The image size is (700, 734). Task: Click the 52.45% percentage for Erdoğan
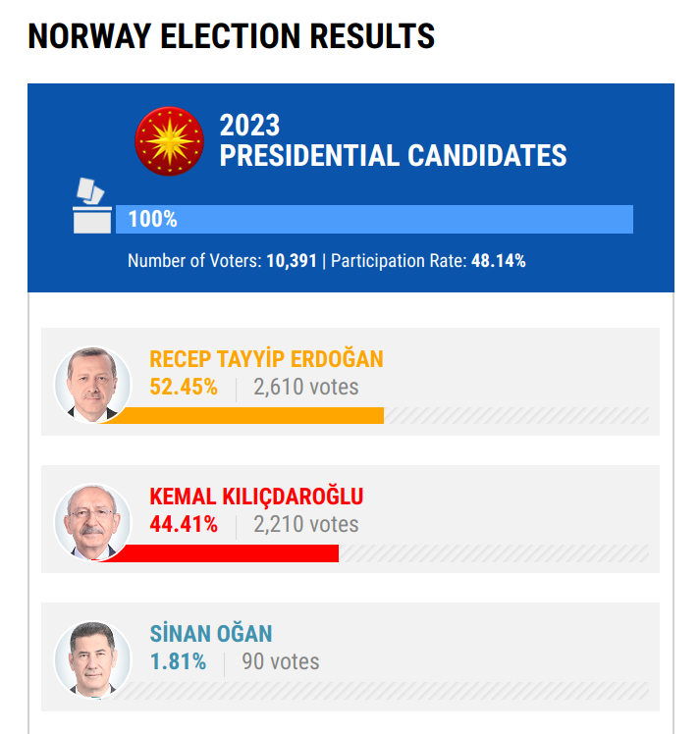pos(184,387)
